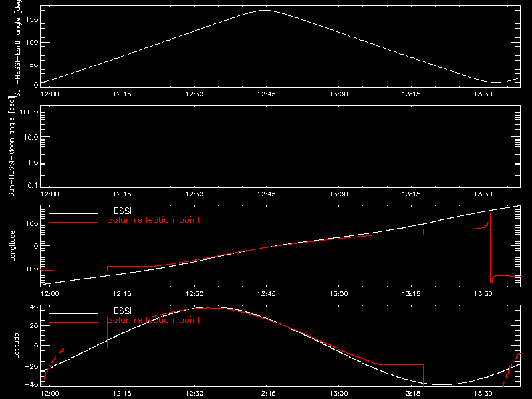Click the Longitude axis label
Viewport: 532px width, 399px height.
12,246
